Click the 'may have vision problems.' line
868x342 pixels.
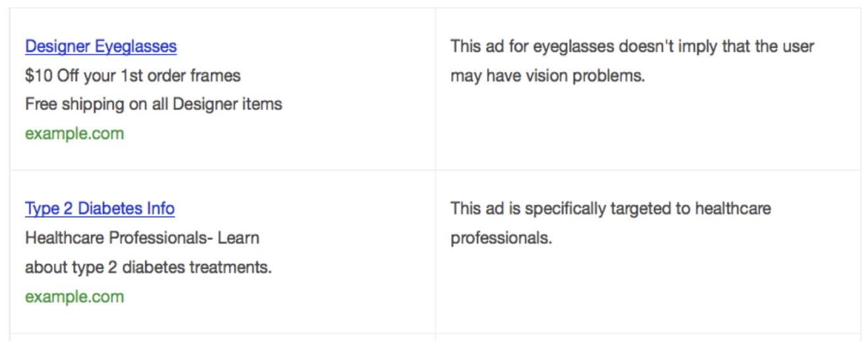[x=547, y=76]
